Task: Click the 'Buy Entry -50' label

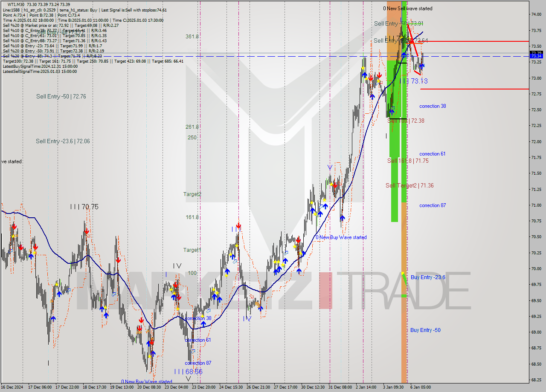Action: 425,330
